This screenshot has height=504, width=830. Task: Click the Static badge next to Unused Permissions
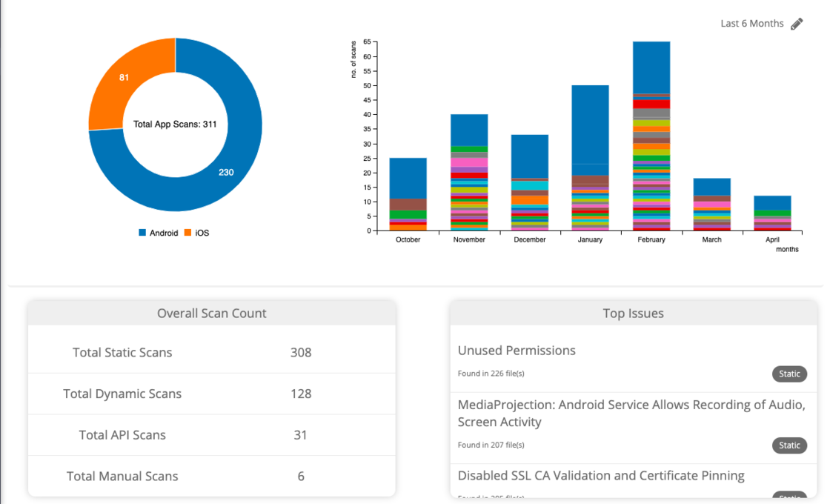click(x=789, y=374)
